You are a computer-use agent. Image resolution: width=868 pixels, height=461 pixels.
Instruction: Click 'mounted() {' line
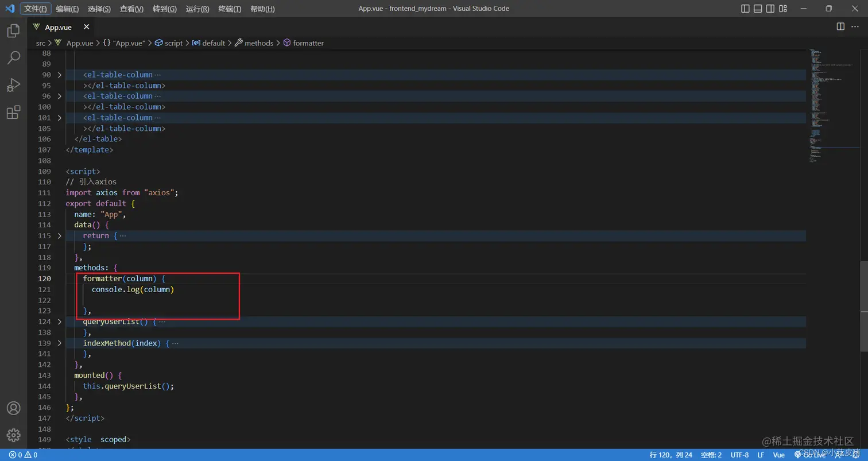[x=98, y=375]
